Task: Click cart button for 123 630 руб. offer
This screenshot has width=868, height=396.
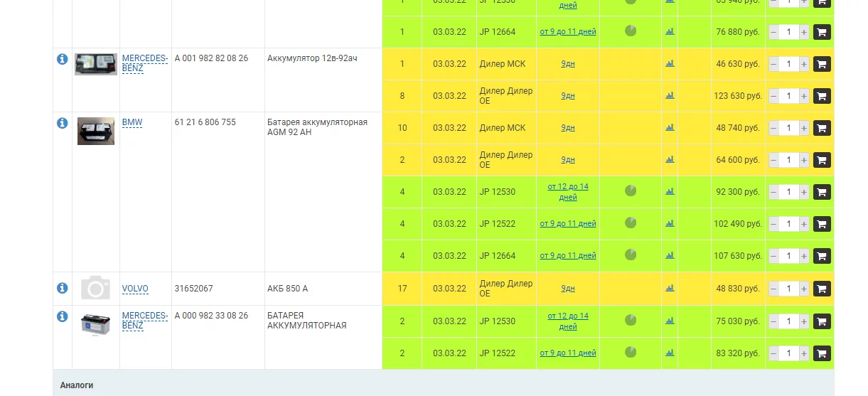Action: pyautogui.click(x=822, y=96)
